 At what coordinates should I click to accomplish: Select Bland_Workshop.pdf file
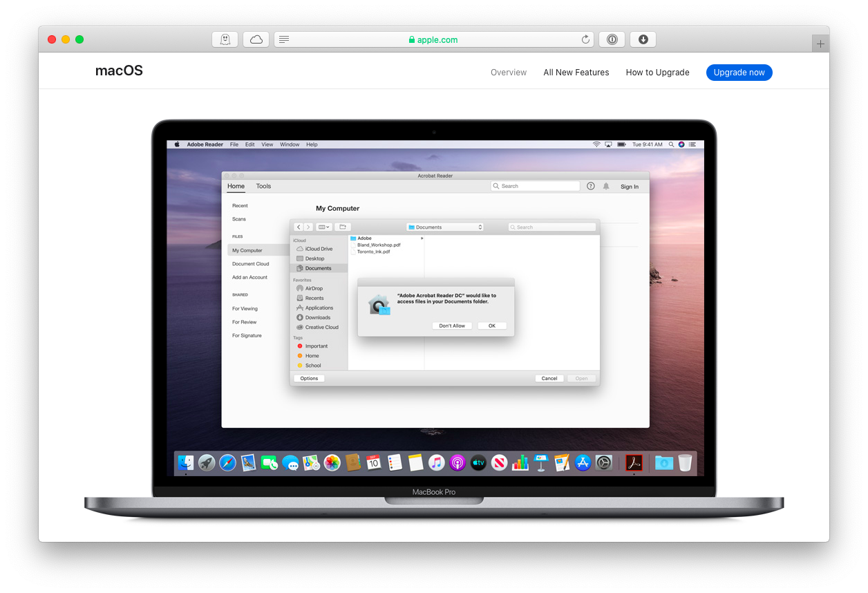coord(379,245)
